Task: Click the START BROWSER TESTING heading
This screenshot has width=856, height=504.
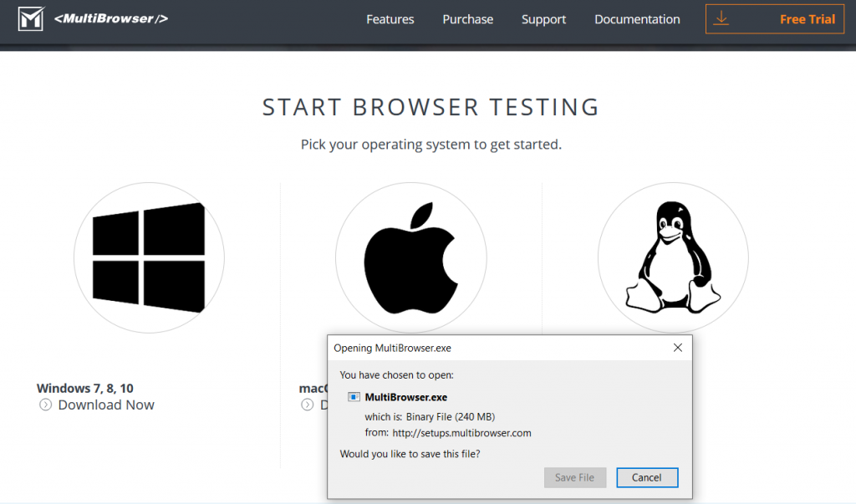Action: click(431, 107)
